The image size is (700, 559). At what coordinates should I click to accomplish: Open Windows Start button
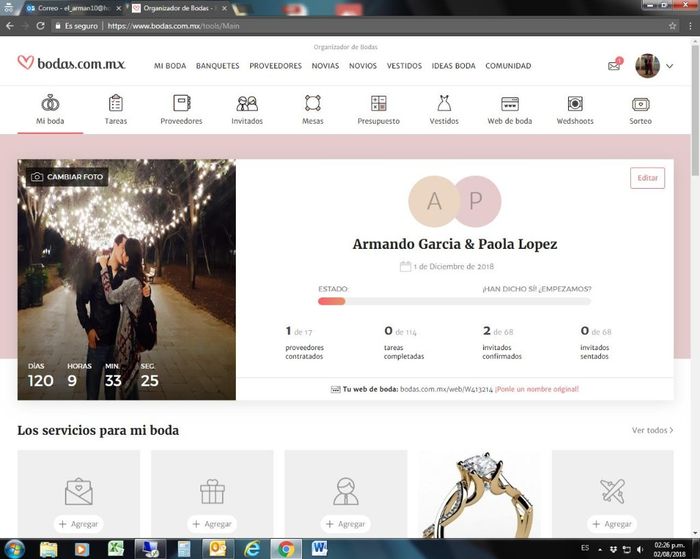point(14,549)
